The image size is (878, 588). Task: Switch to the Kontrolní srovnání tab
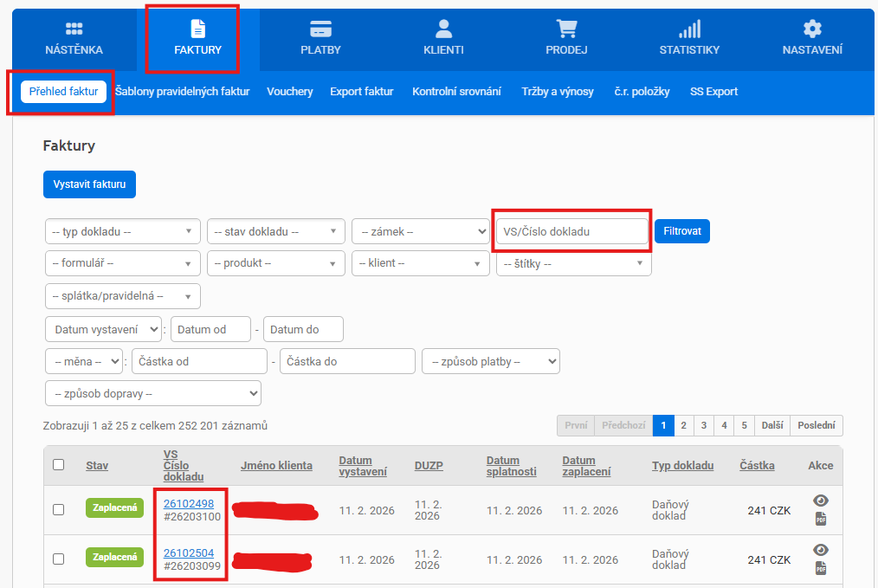coord(456,91)
